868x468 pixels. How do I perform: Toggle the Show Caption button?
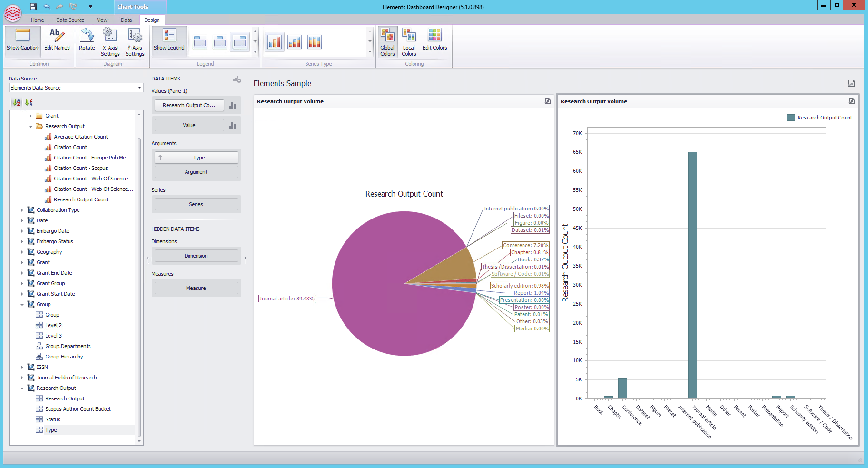[22, 39]
